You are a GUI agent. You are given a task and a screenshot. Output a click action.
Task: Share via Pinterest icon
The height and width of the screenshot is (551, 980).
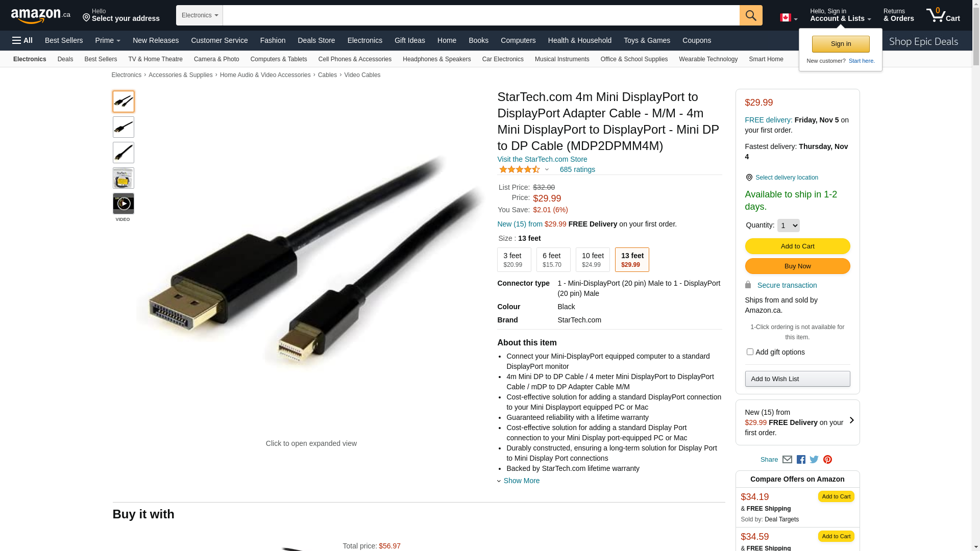827,460
